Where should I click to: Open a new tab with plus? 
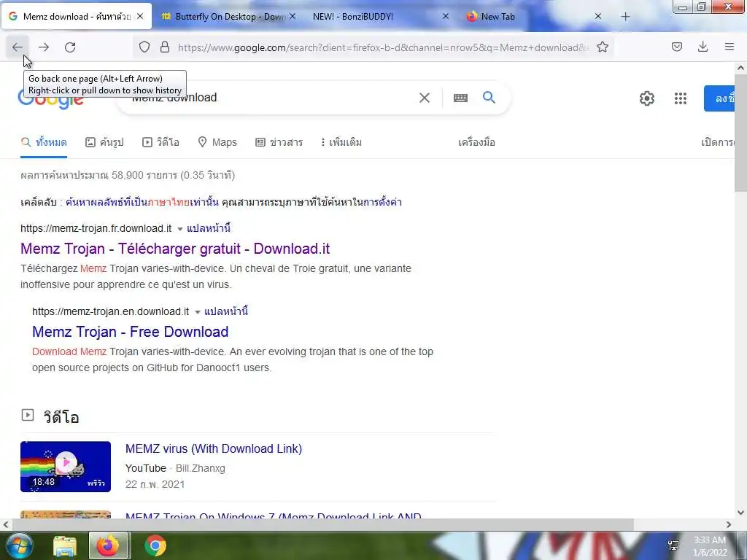pyautogui.click(x=625, y=17)
